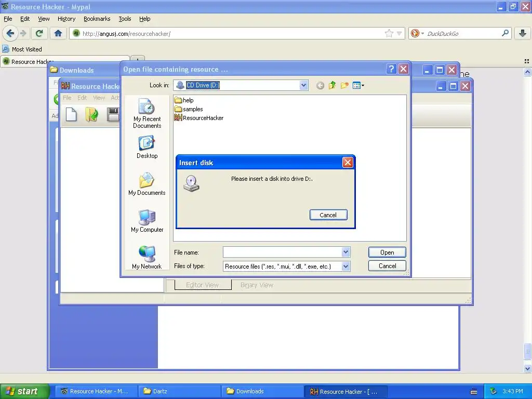
Task: Click the Create New Folder icon
Action: click(344, 86)
